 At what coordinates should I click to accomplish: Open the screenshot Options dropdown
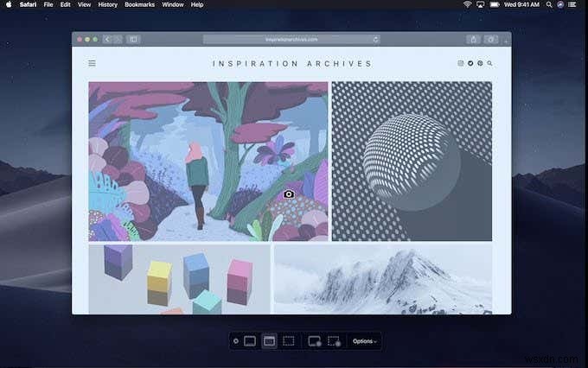[363, 341]
